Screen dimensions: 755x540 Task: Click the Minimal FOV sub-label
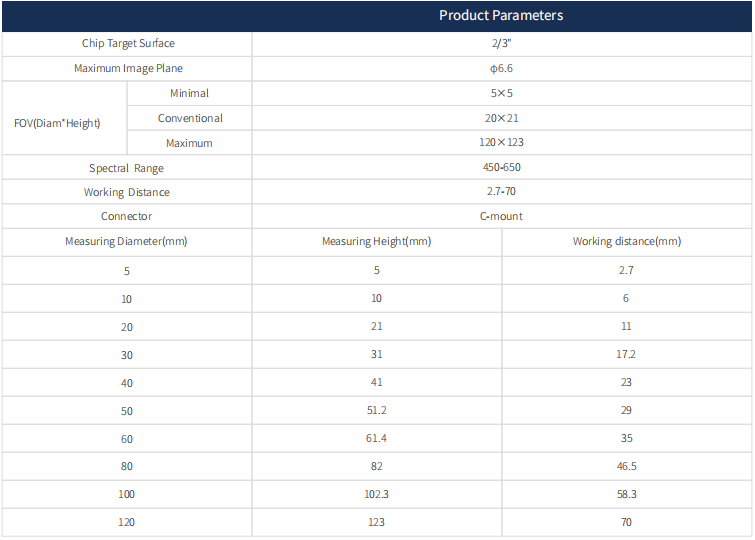coord(189,93)
